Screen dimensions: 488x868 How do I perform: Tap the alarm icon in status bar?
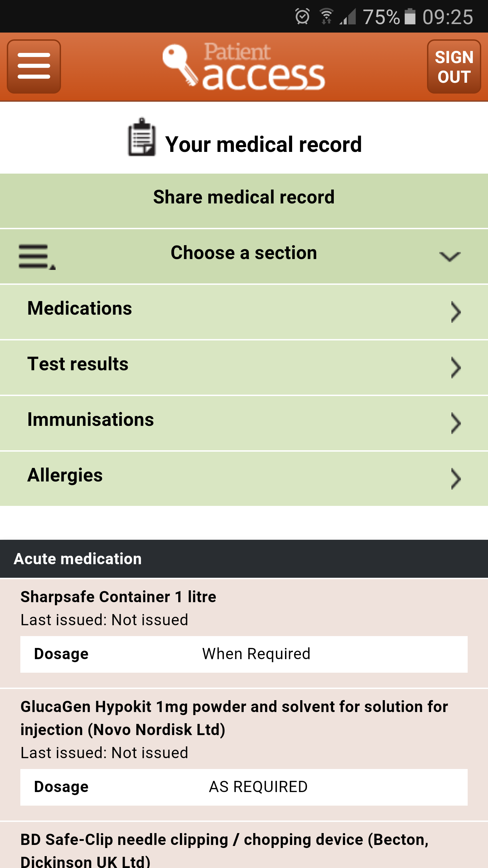click(302, 16)
